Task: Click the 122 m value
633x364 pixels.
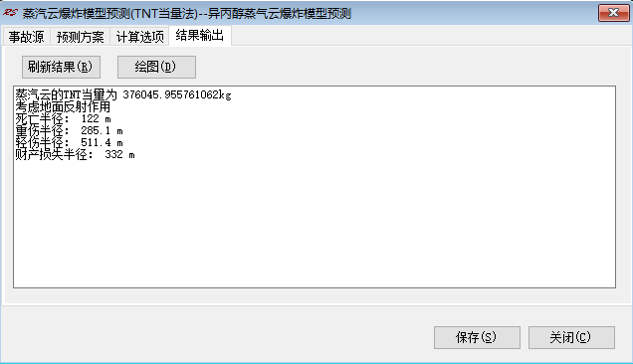Action: point(96,118)
